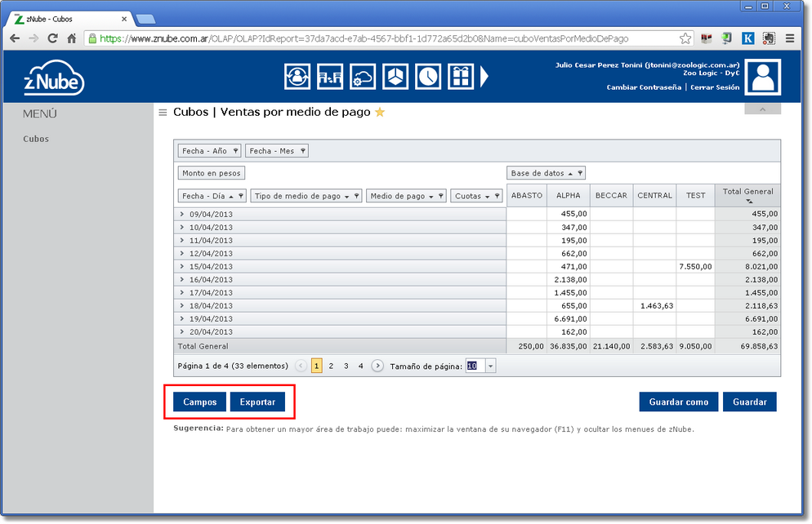Click the Exportar button

257,402
